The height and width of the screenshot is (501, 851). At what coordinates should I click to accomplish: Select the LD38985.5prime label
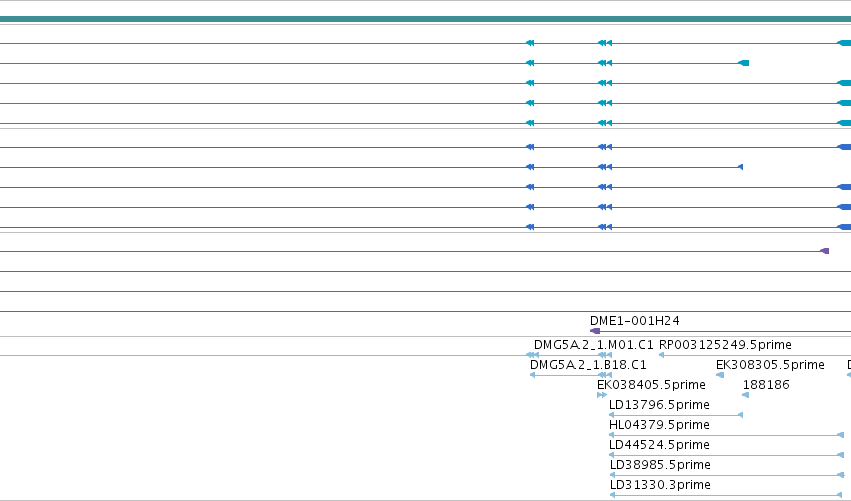click(x=660, y=465)
